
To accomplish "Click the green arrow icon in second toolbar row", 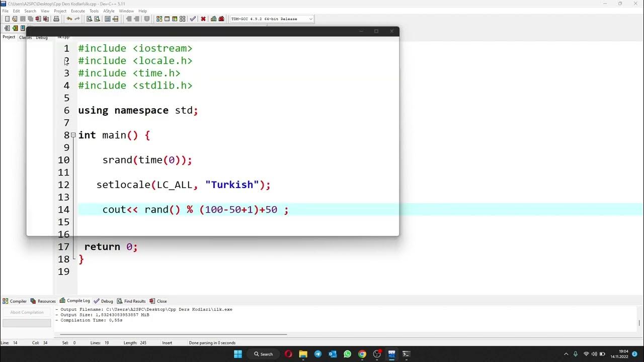I will pos(15,28).
